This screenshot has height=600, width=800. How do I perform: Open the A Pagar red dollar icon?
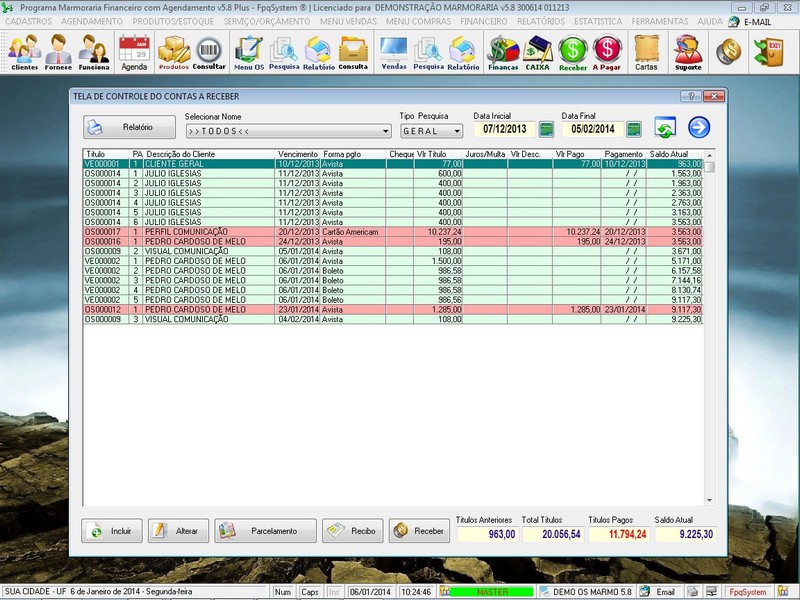point(606,51)
